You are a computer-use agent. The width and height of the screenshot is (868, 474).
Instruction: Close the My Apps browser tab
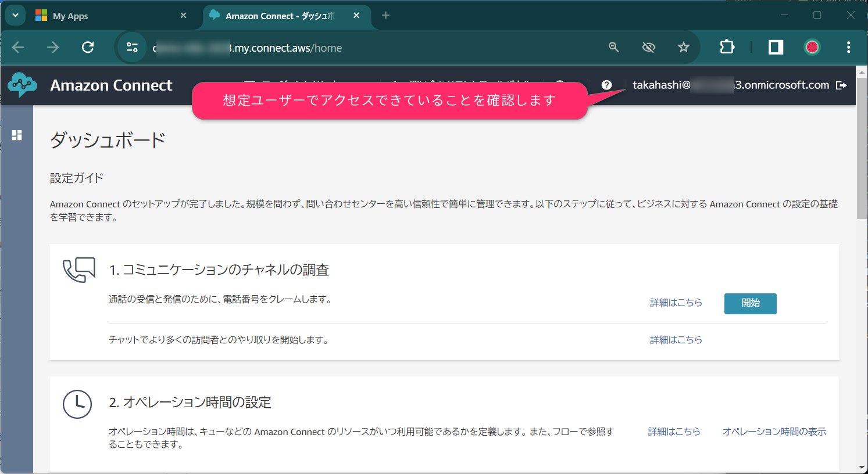click(x=184, y=16)
